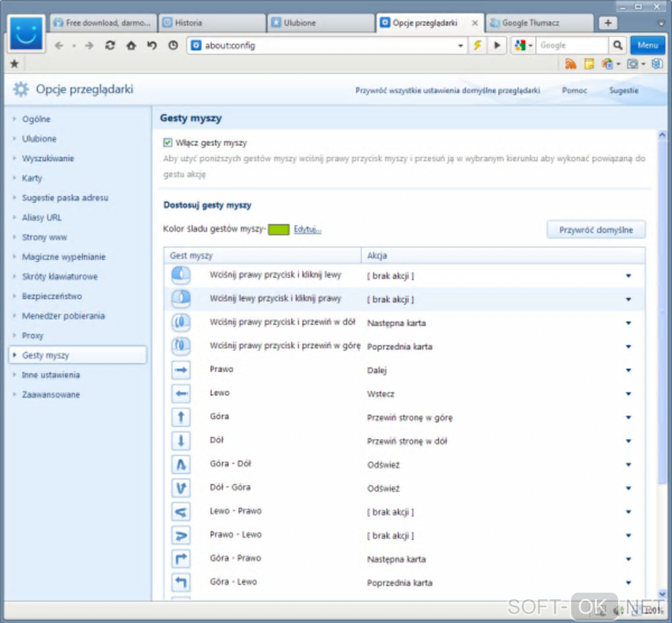Open the Dalej action dropdown
This screenshot has height=623, width=672.
pos(629,370)
